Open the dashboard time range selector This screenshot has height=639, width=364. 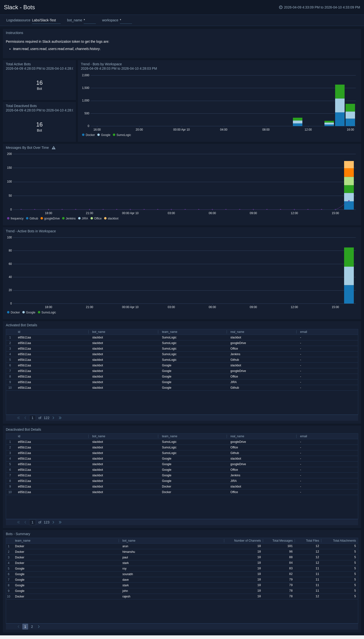tap(322, 7)
